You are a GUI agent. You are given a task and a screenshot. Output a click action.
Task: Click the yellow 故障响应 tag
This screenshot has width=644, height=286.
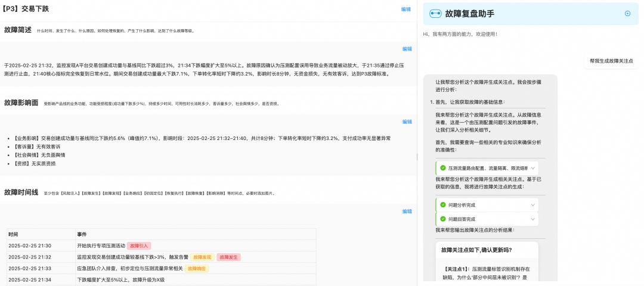(x=197, y=269)
